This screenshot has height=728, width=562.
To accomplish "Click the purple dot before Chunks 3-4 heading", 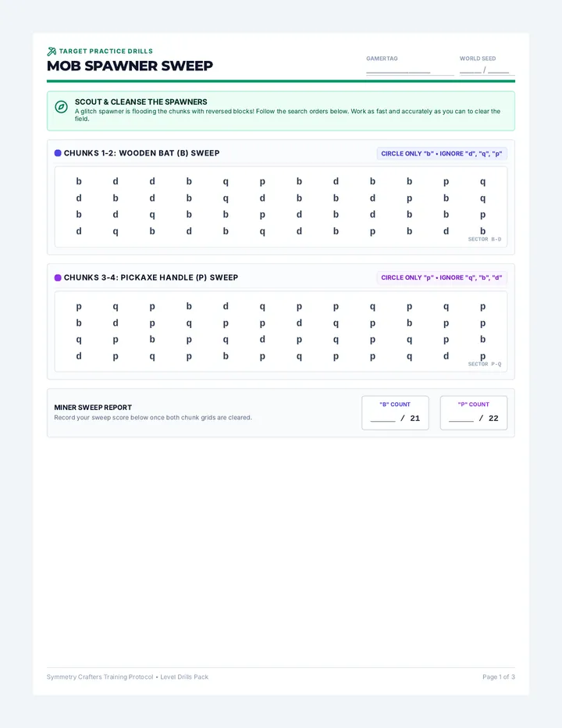I will (x=58, y=277).
